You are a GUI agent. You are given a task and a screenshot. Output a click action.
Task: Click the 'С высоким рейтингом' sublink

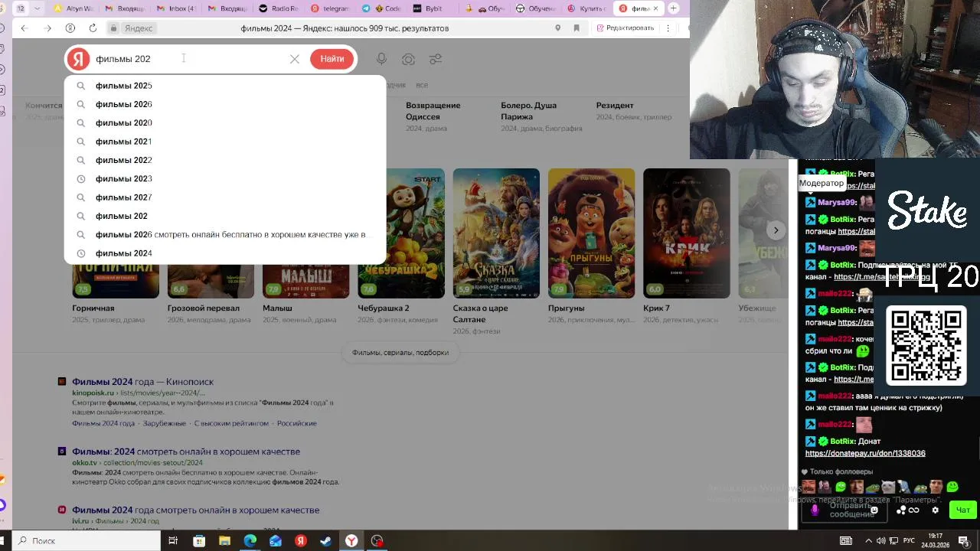click(231, 423)
